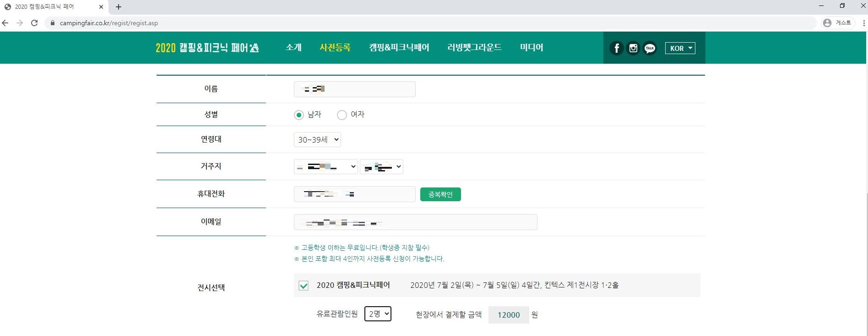
Task: Click the 고등학생 이하는 무료입니다 notice
Action: click(x=362, y=248)
